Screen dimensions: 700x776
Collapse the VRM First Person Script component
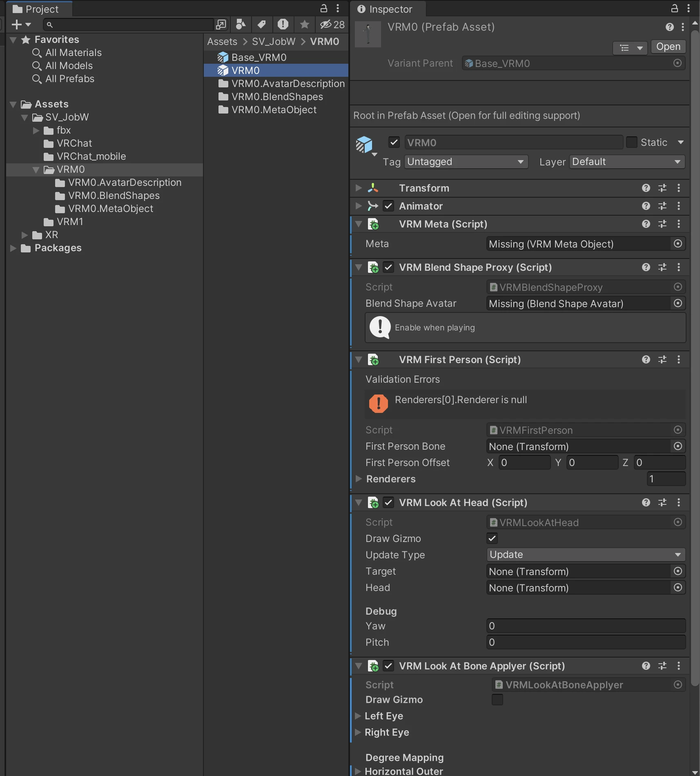coord(359,359)
